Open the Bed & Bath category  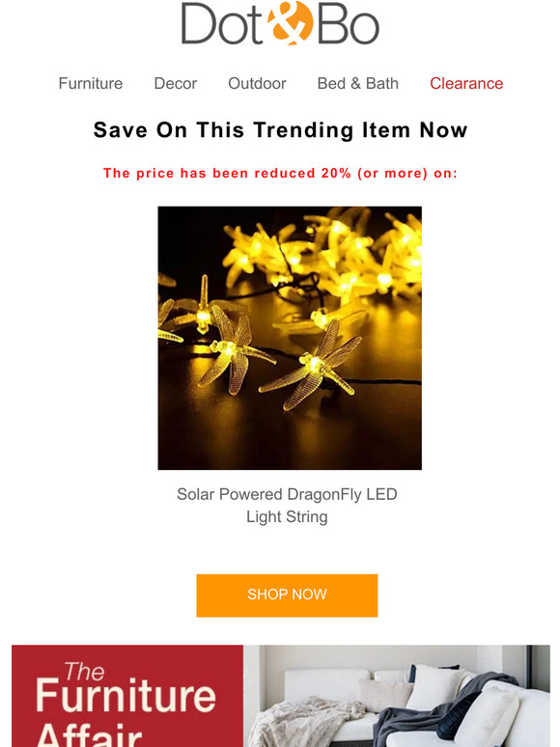tap(358, 83)
